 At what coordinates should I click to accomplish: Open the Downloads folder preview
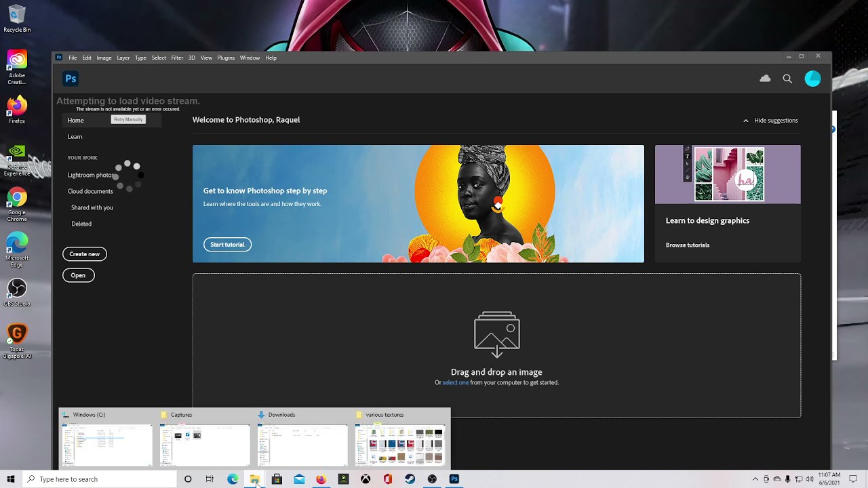click(302, 445)
